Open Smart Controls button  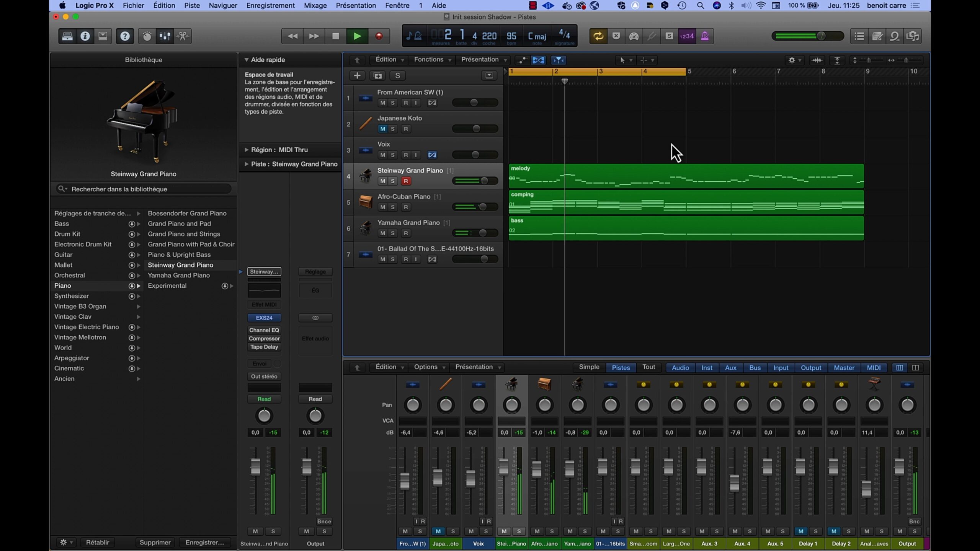147,36
